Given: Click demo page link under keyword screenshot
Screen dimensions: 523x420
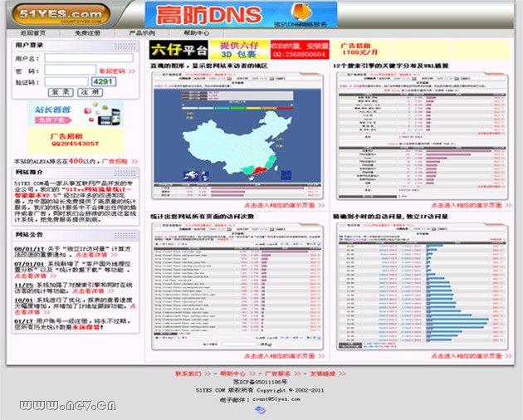Looking at the screenshot, I should point(471,206).
